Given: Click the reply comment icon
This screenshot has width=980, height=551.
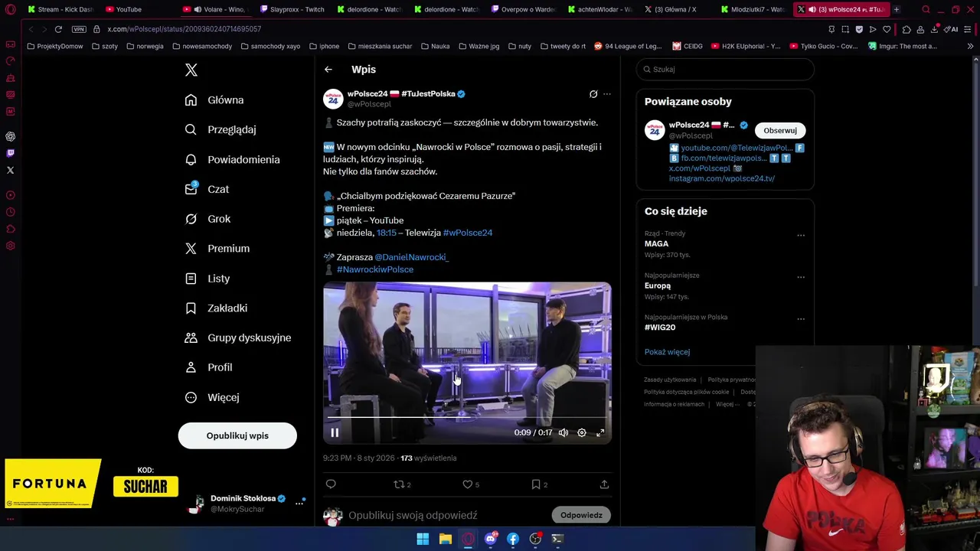Looking at the screenshot, I should point(331,484).
